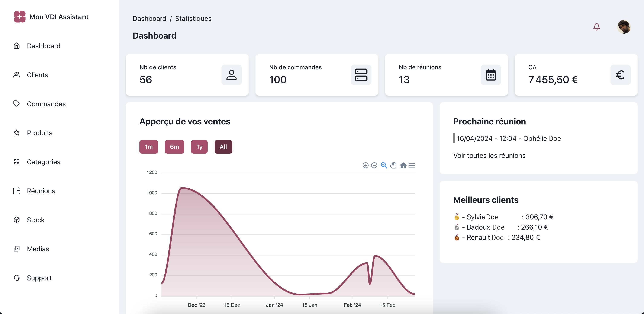Click the chart zoom in icon
644x314 pixels.
[366, 165]
